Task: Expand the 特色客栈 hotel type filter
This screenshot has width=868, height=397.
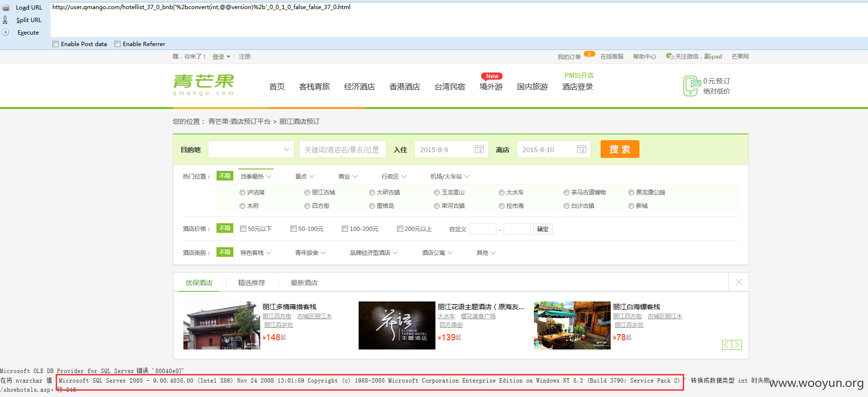Action: pyautogui.click(x=256, y=253)
